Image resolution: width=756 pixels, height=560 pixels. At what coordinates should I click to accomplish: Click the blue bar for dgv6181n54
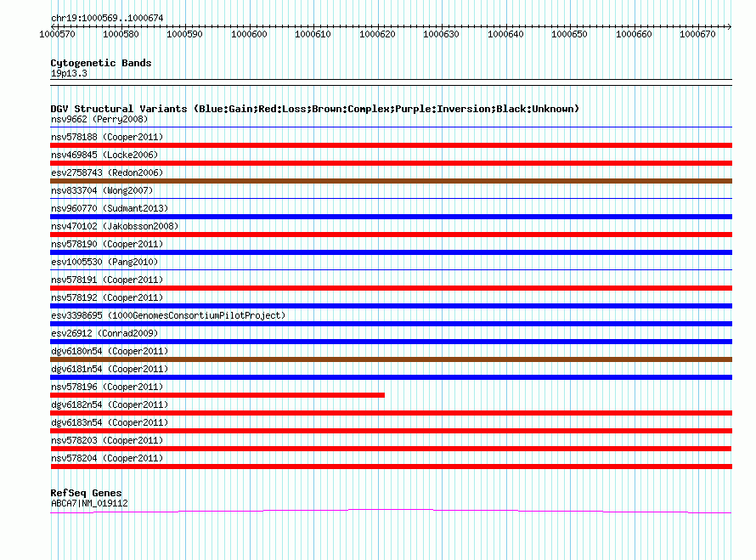pos(391,377)
